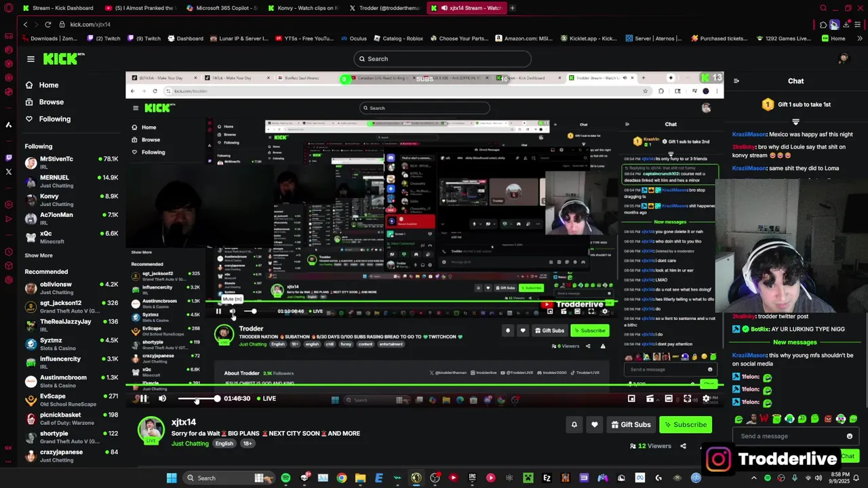
Task: Show hidden system tray icons
Action: click(x=753, y=478)
